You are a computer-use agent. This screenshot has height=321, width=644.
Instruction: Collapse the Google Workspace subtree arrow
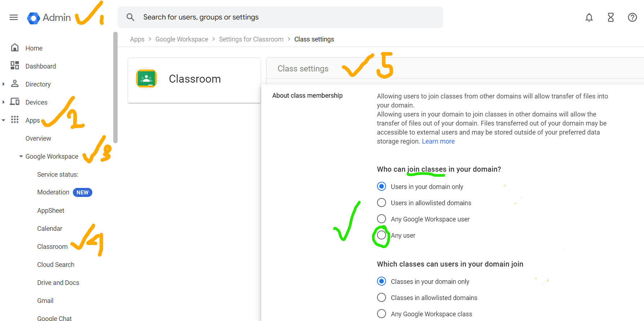21,156
